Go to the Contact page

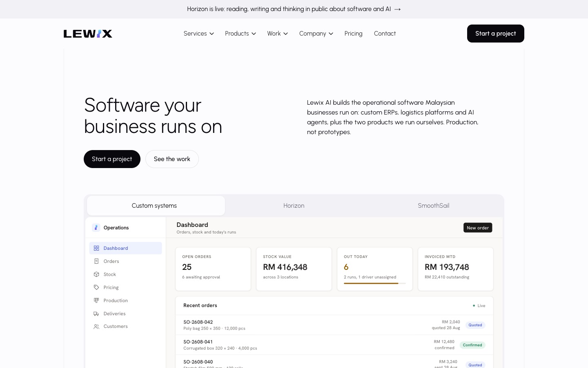[385, 34]
